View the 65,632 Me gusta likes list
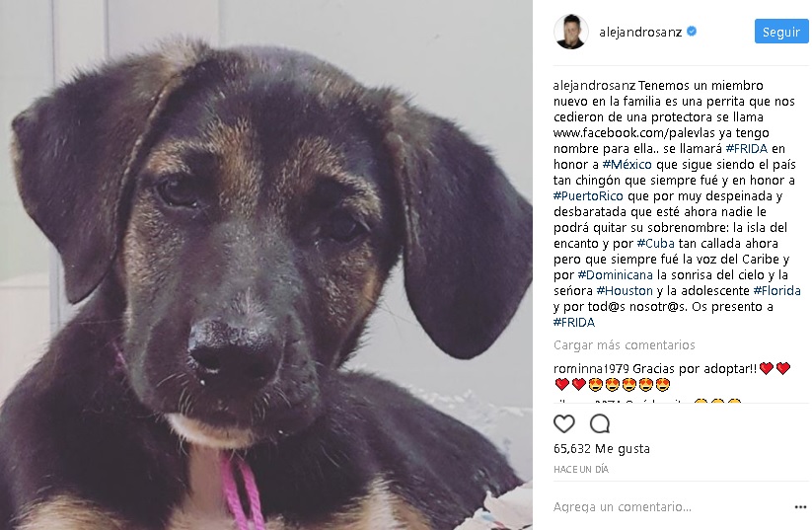 pyautogui.click(x=601, y=449)
